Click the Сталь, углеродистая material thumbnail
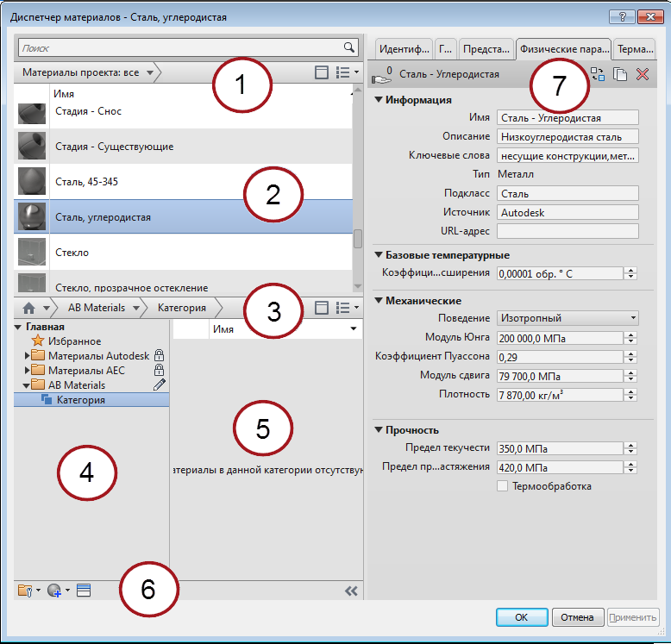This screenshot has width=671, height=644. pyautogui.click(x=32, y=216)
